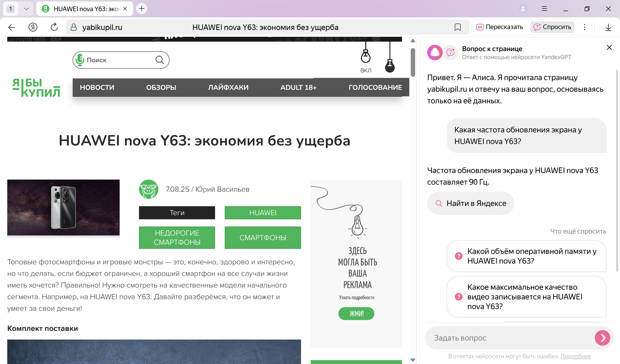620x364 pixels.
Task: Open the НОВОСТИ menu section
Action: 97,87
